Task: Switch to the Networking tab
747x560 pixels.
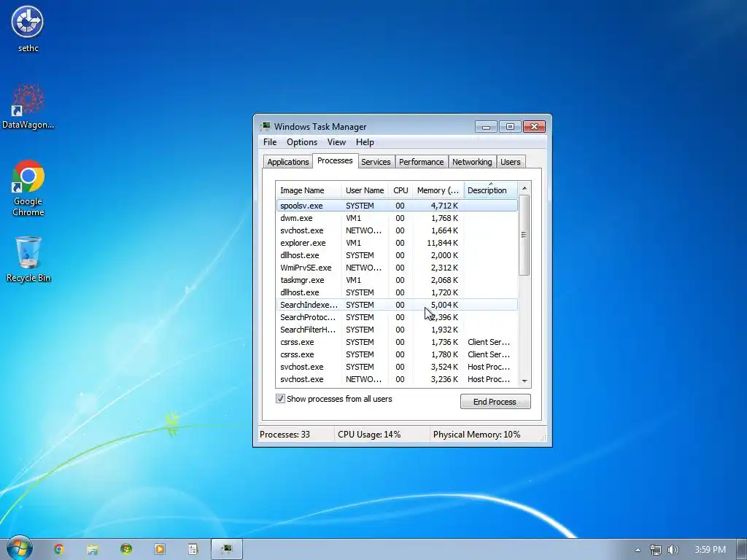Action: (472, 162)
